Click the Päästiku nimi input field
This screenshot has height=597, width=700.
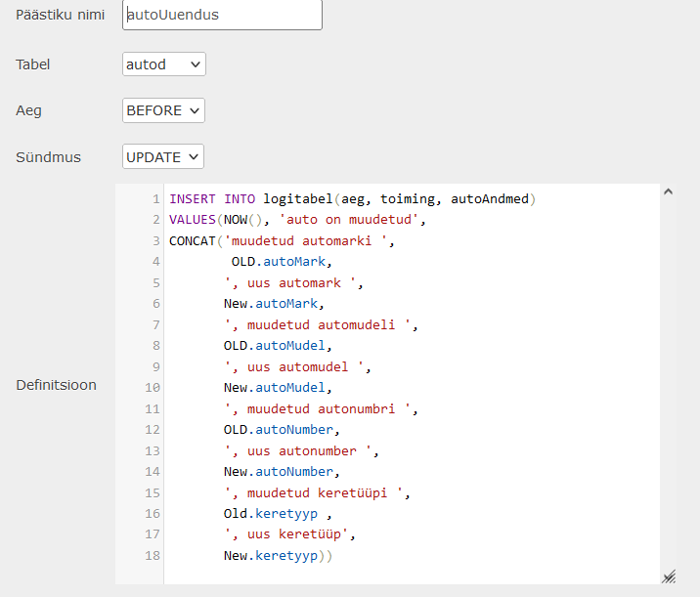[222, 15]
